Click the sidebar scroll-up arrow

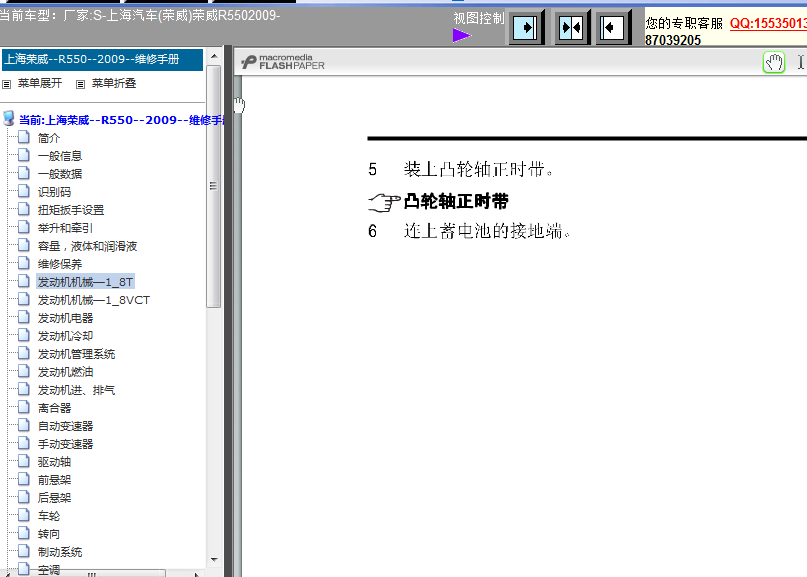(x=214, y=56)
